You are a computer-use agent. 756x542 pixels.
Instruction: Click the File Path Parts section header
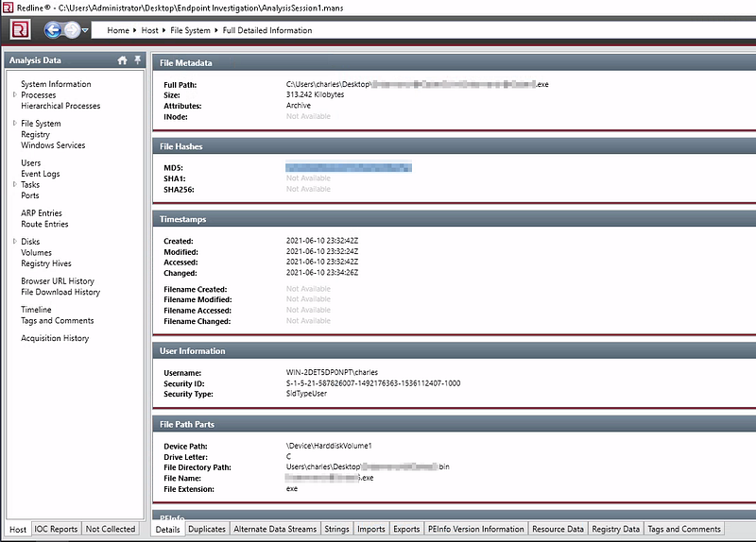[x=455, y=425]
